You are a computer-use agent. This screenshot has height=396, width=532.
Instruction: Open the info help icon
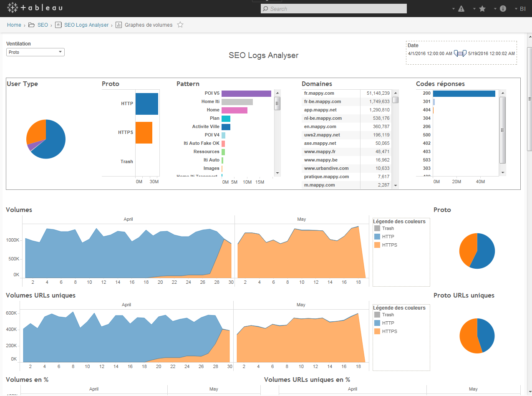[503, 9]
